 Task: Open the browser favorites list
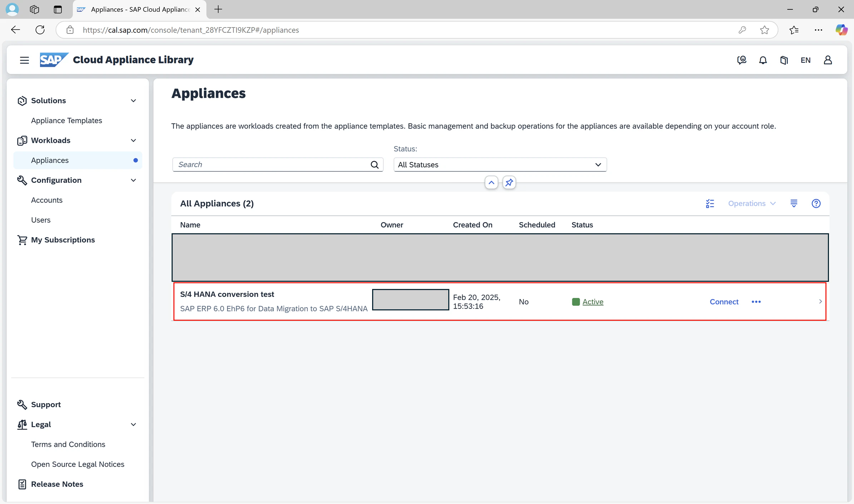pyautogui.click(x=794, y=30)
